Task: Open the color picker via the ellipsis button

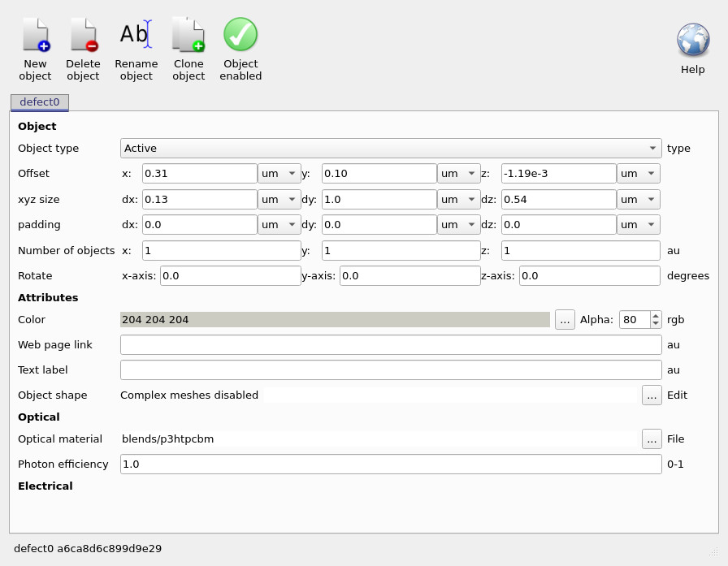Action: (565, 319)
